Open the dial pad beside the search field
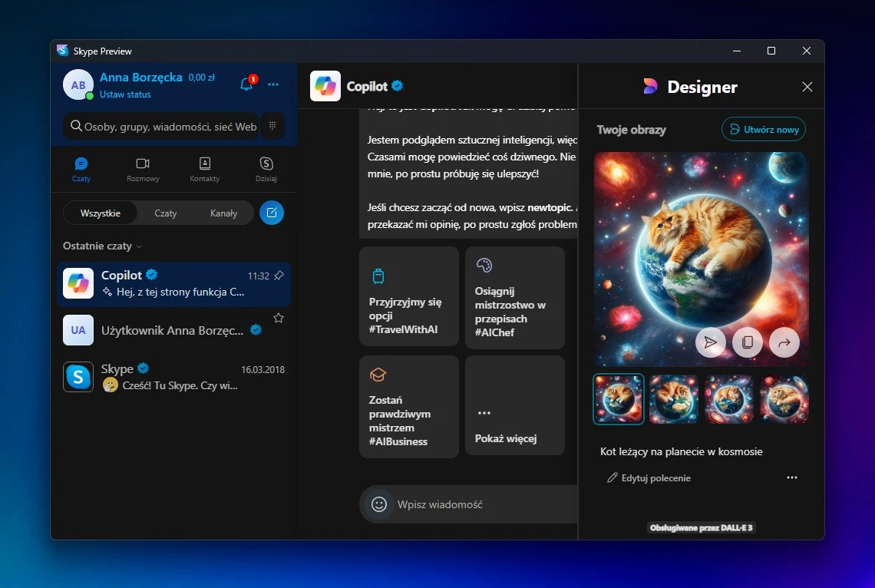Viewport: 875px width, 588px height. pos(272,125)
